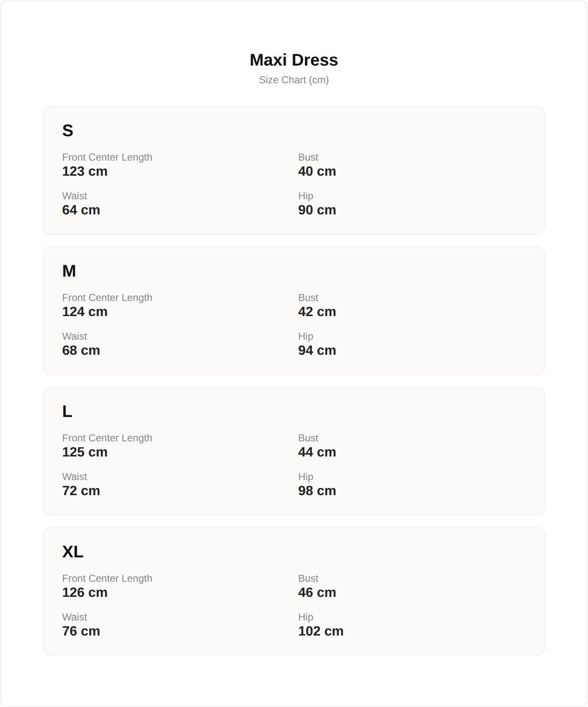Click the 94 cm hip value
588x707 pixels.
click(x=317, y=351)
